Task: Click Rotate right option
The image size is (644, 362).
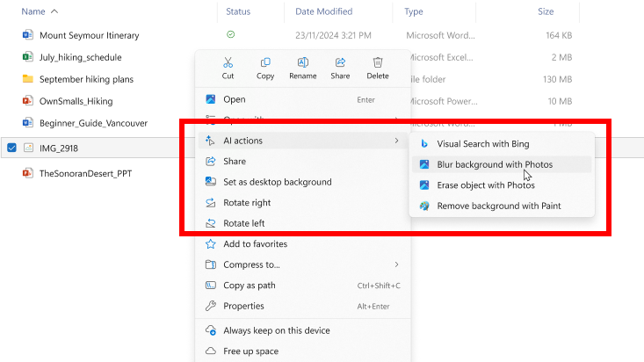Action: point(247,203)
